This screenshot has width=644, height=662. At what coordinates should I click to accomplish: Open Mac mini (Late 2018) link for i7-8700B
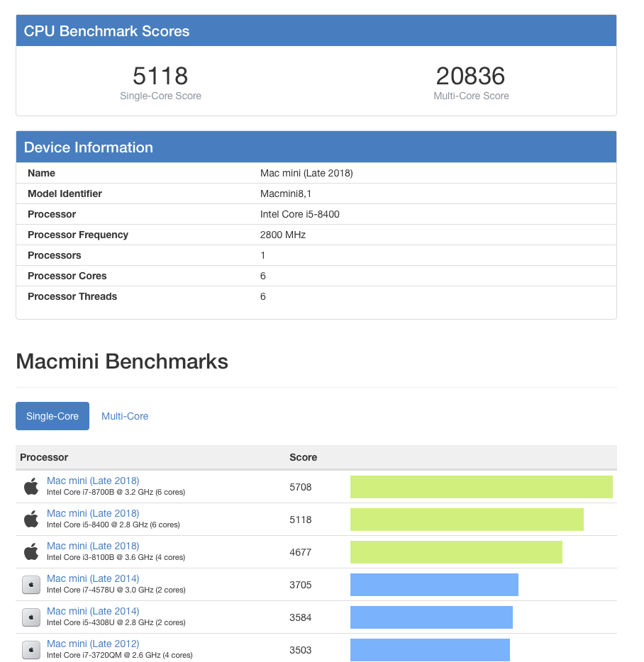tap(93, 481)
